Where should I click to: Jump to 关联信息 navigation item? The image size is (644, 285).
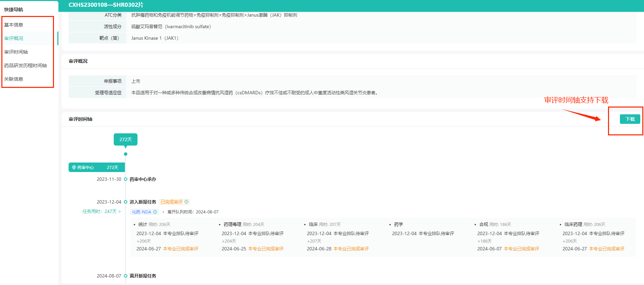14,79
